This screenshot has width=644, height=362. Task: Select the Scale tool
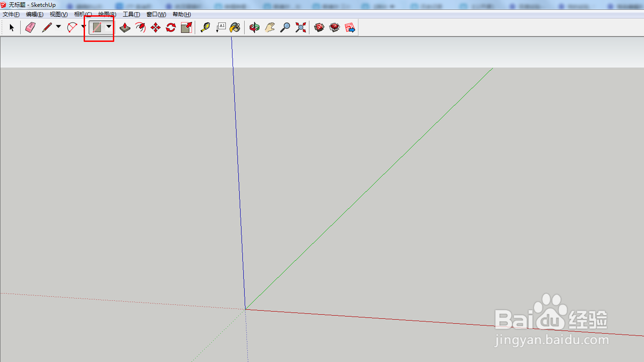[x=186, y=28]
